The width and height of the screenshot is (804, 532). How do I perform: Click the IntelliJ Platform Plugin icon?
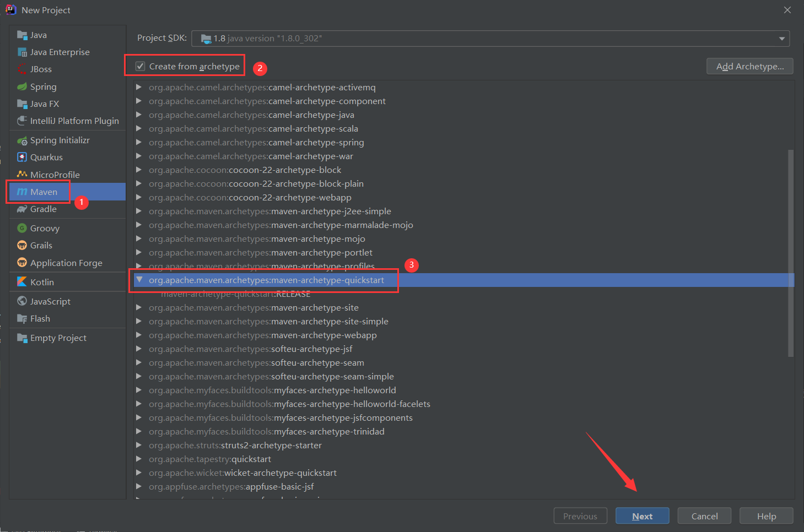[x=22, y=121]
